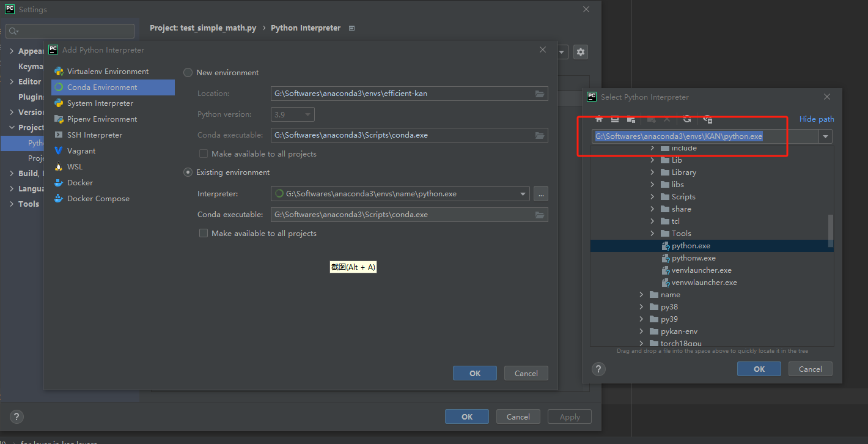Select Pipenv Environment option

click(x=113, y=119)
